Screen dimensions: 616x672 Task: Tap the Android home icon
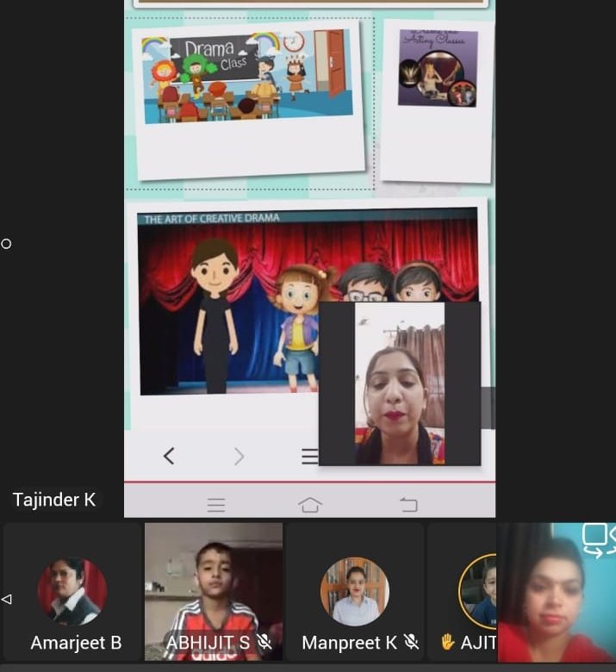(x=310, y=504)
